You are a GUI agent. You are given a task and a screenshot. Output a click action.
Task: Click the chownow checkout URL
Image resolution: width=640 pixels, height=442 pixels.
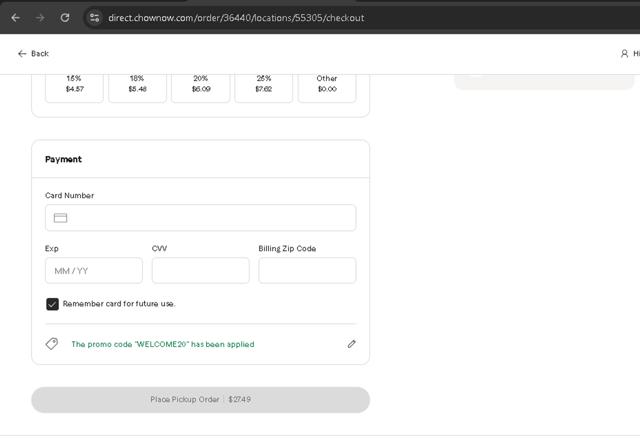tap(236, 18)
